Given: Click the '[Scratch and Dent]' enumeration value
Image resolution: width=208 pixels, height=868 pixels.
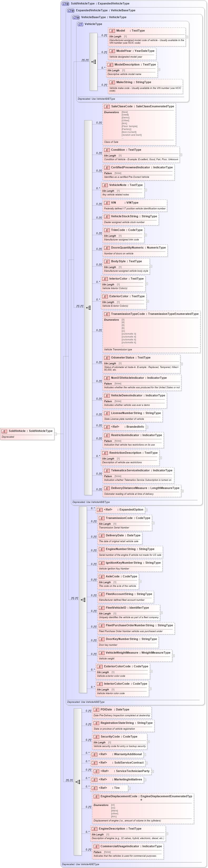Looking at the screenshot, I should (x=131, y=135).
